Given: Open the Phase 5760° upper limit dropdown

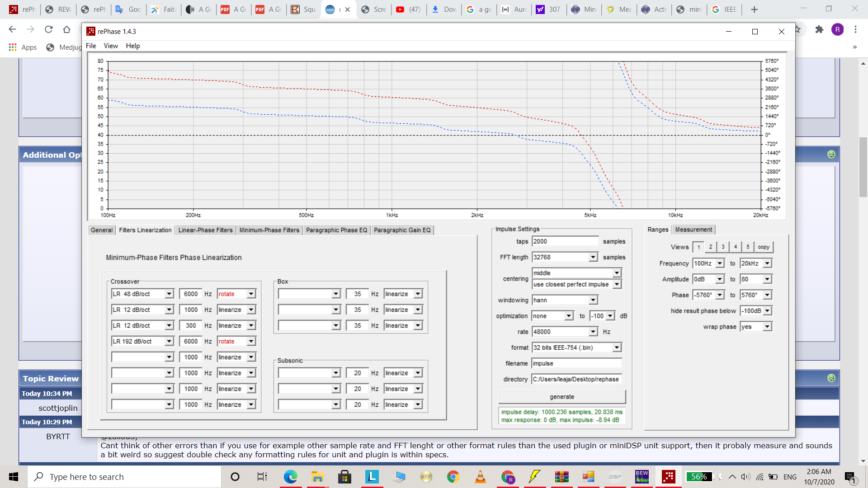Looking at the screenshot, I should pos(767,295).
